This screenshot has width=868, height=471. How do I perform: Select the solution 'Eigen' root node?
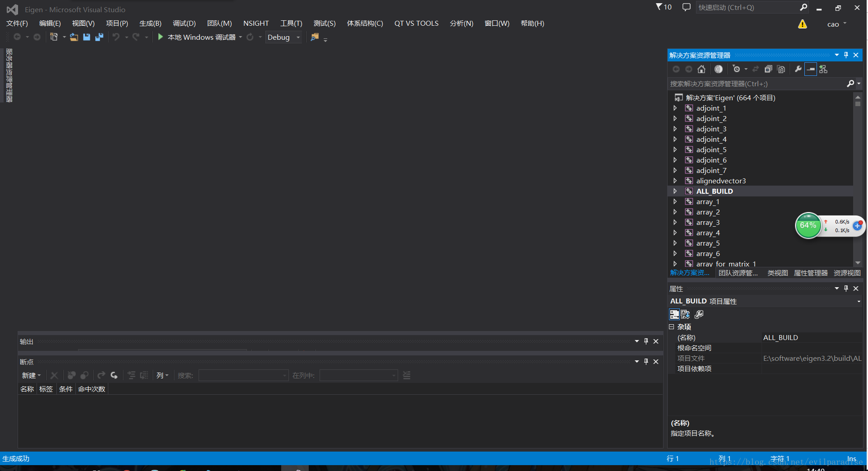(x=730, y=98)
